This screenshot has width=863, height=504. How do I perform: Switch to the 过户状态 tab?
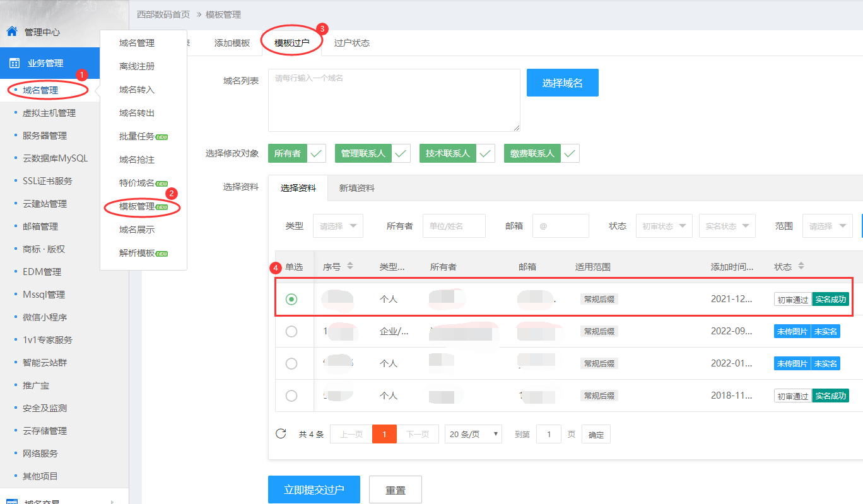pyautogui.click(x=351, y=43)
